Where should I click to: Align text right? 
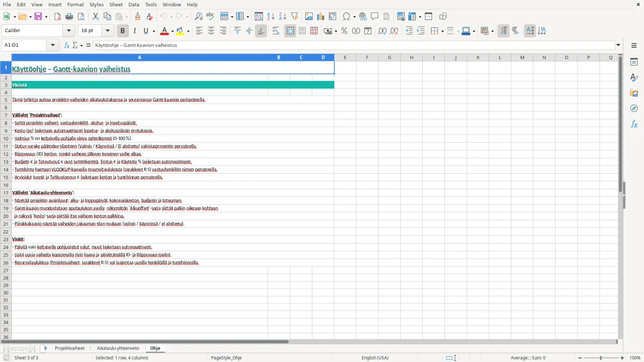[223, 31]
